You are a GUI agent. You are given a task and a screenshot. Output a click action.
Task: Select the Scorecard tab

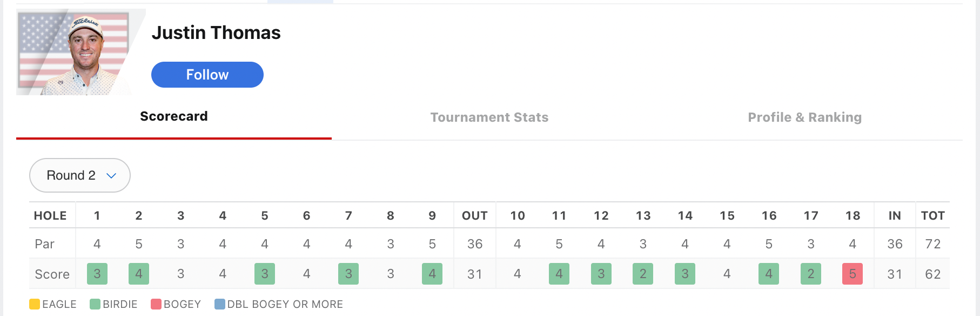tap(173, 116)
